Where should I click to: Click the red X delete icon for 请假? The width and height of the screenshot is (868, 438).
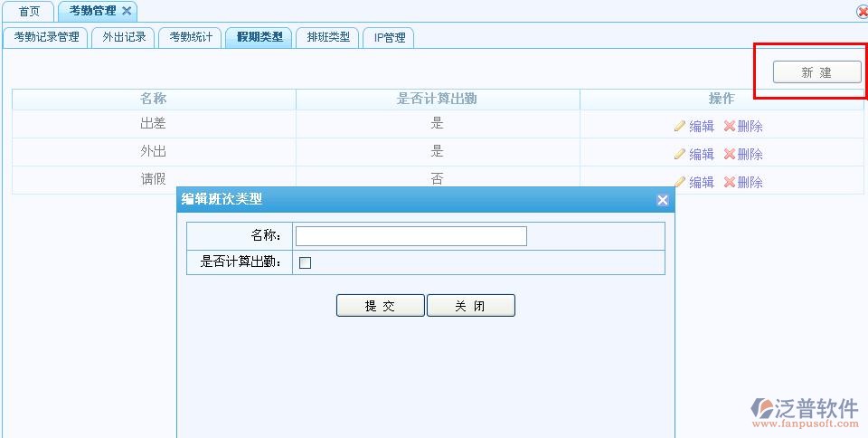click(x=730, y=182)
